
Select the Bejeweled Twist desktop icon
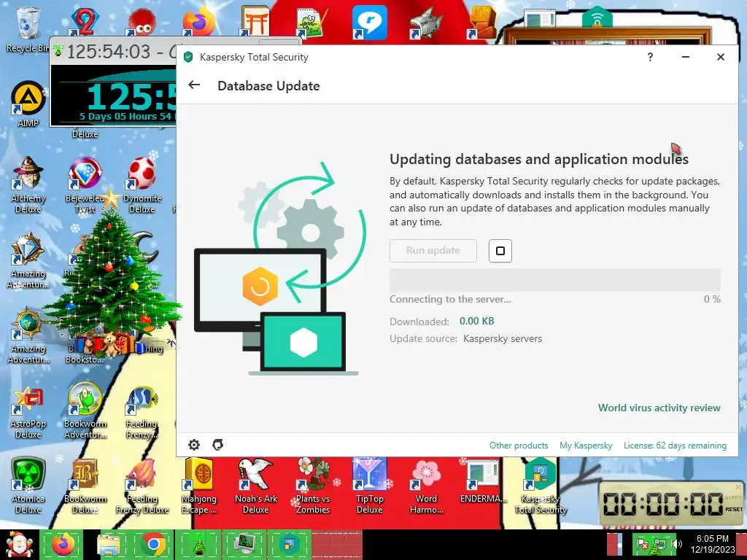(x=85, y=184)
